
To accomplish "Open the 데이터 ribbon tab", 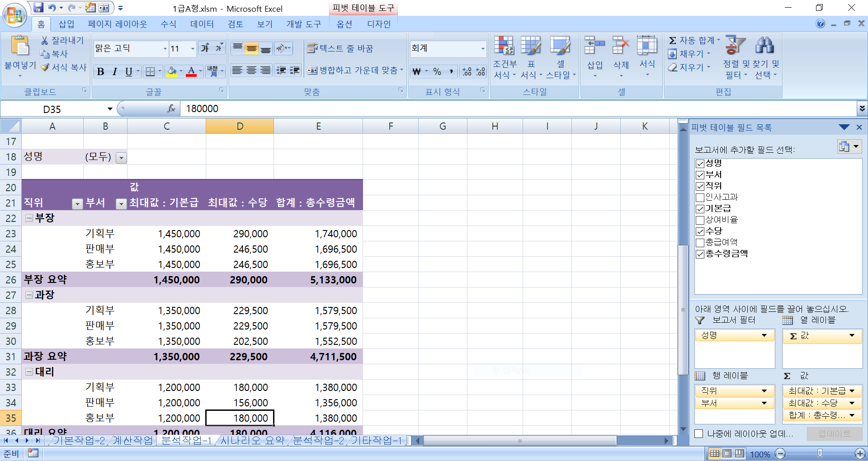I will pos(202,24).
